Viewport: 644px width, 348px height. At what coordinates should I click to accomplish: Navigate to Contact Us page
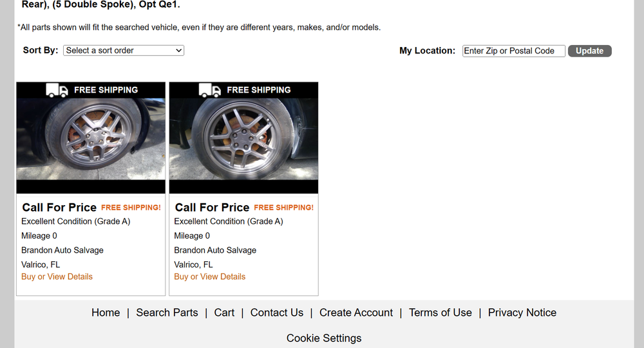[276, 313]
